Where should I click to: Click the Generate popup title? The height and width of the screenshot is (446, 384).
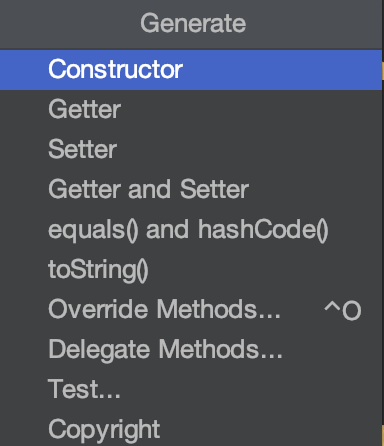[193, 23]
